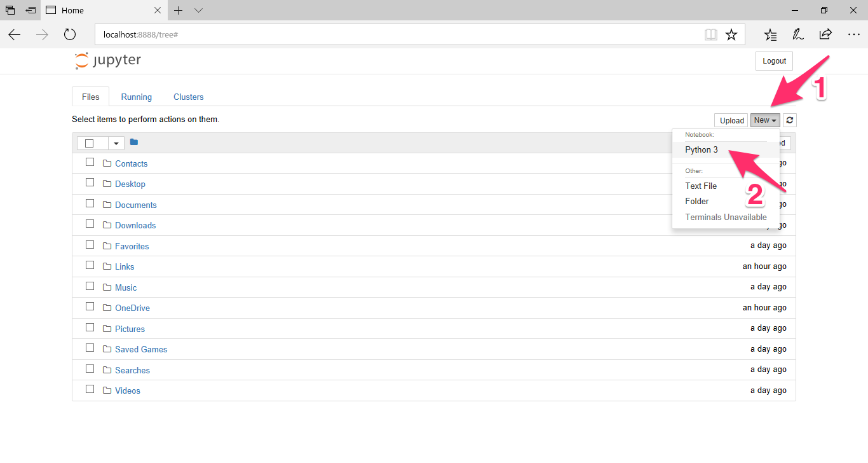868x463 pixels.
Task: Expand the select-all dropdown arrow
Action: (116, 143)
